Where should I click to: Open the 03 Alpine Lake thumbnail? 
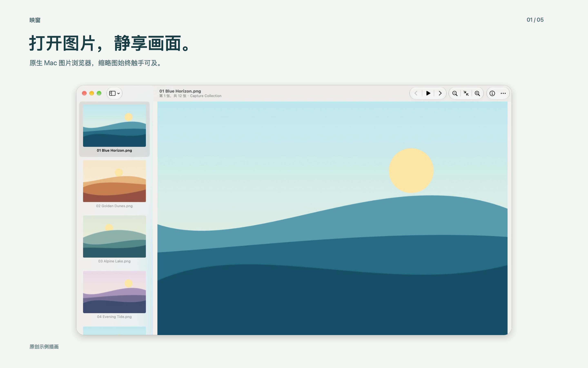click(x=115, y=237)
